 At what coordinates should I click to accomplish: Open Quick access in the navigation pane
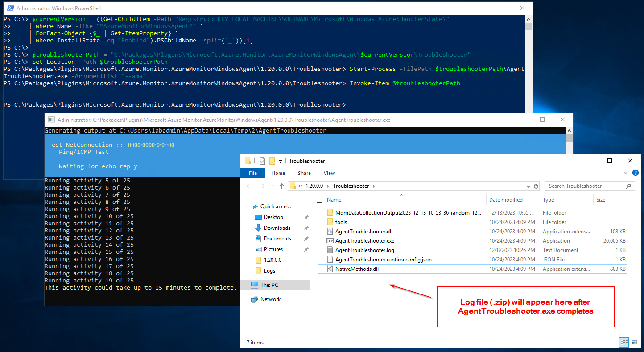[x=275, y=207]
